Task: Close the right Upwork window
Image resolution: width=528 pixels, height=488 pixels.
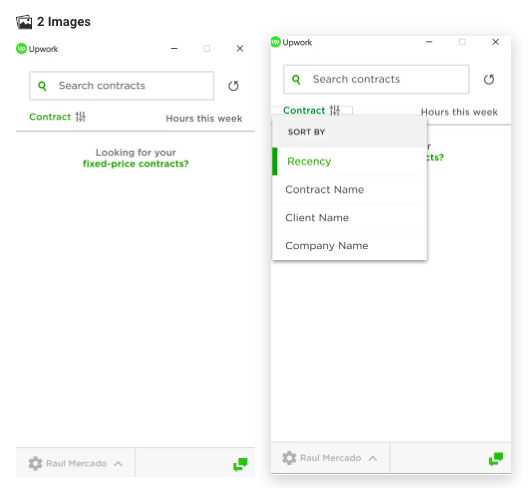Action: pyautogui.click(x=495, y=42)
